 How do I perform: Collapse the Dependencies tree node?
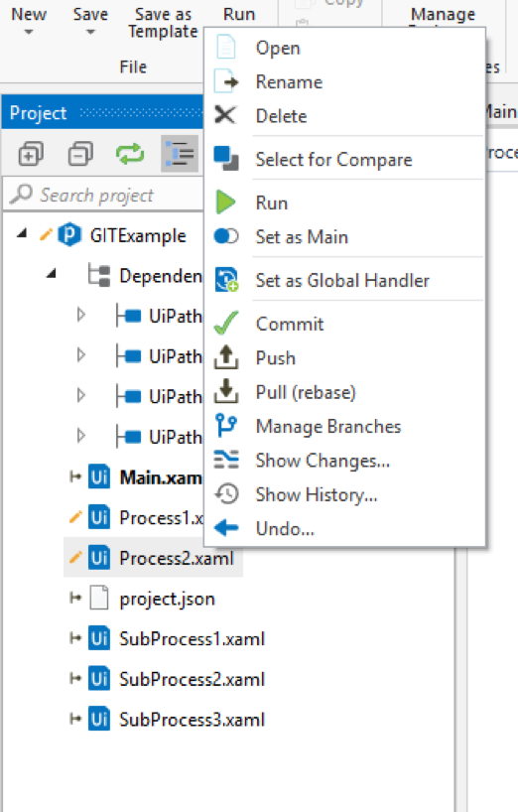coord(52,274)
